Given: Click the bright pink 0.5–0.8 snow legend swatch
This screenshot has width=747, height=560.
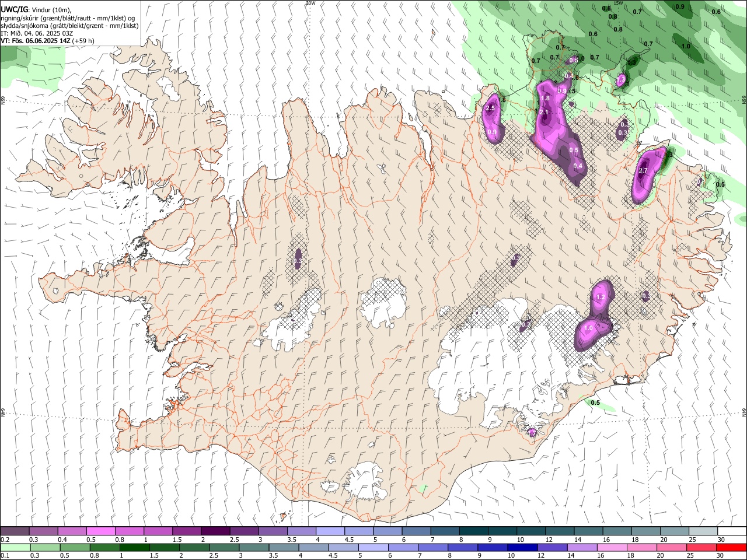Looking at the screenshot, I should point(100,531).
